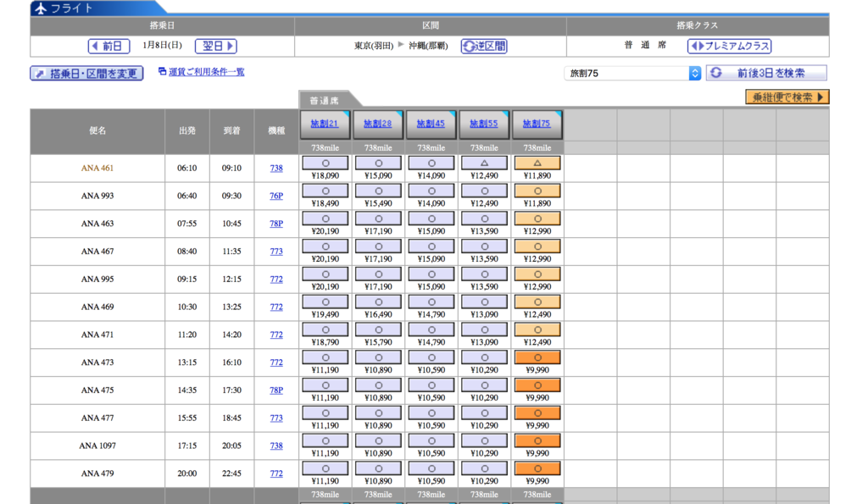
Task: Select ANA 467 旅割28 ¥17,190 seat button
Action: [x=378, y=246]
